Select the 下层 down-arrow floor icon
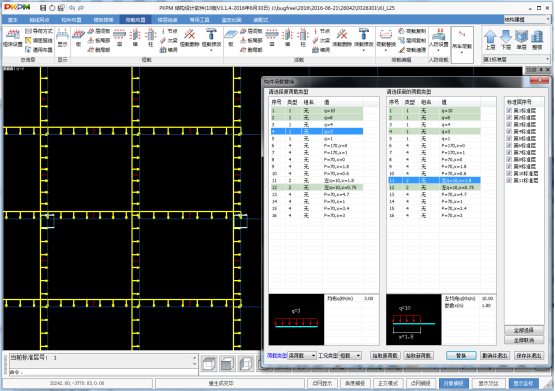The height and width of the screenshot is (391, 555). pos(506,39)
